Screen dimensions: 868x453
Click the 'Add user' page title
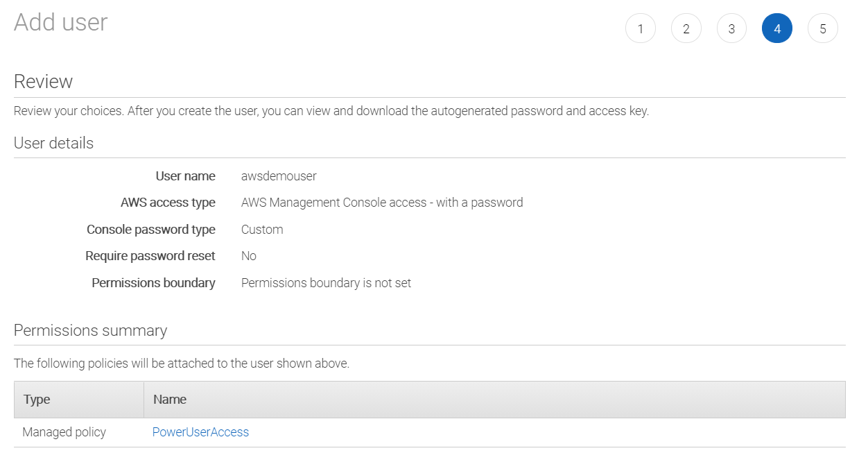(61, 22)
